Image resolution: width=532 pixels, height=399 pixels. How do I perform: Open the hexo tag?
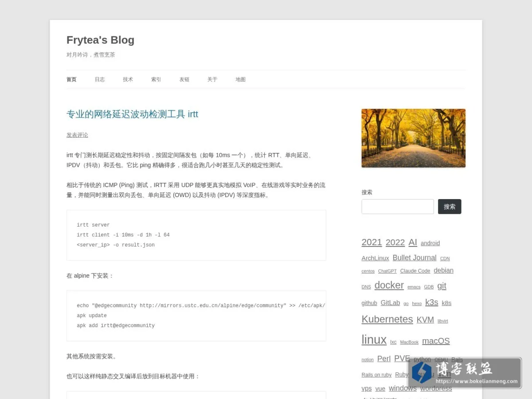[417, 304]
